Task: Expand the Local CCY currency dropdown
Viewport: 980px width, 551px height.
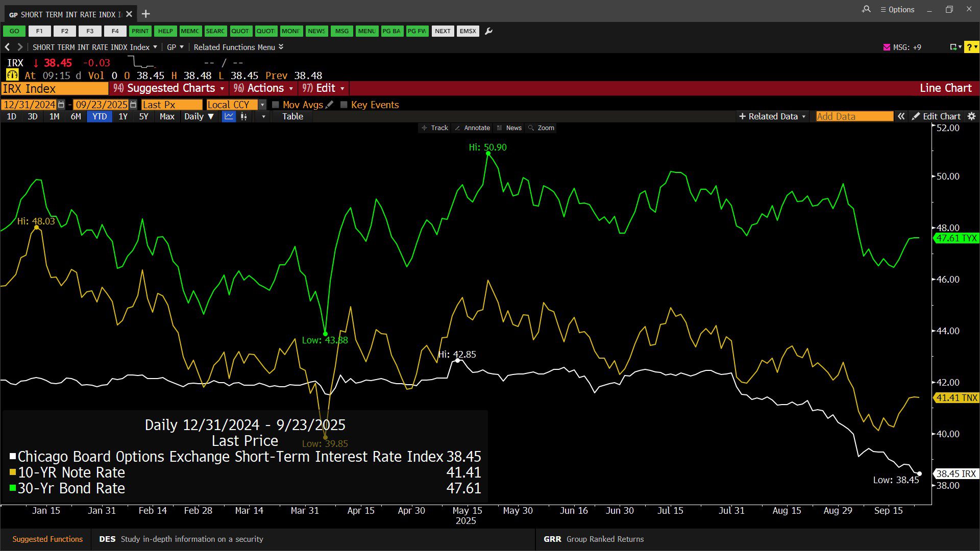Action: (x=262, y=105)
